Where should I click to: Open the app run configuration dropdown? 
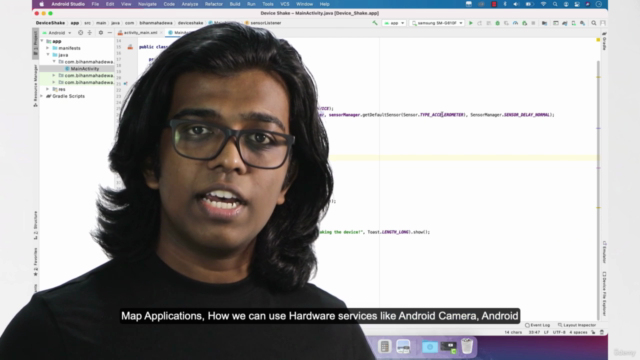coord(394,23)
